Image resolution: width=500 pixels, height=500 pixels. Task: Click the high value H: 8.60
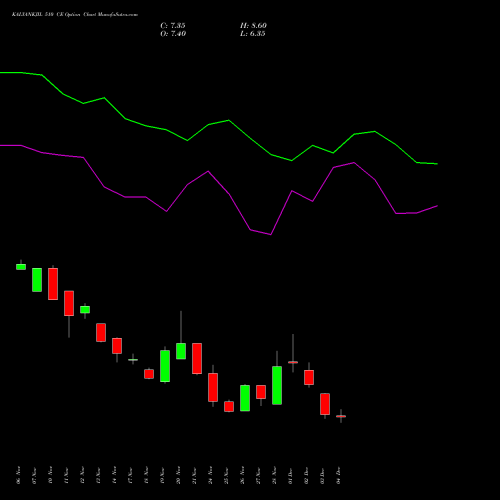click(253, 26)
